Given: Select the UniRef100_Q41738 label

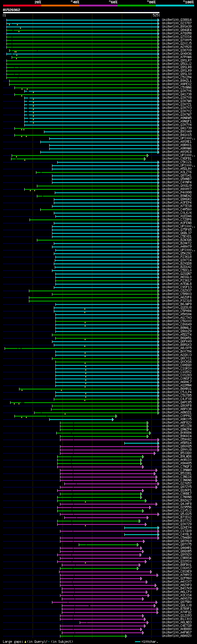Looking at the screenshot, I should pos(177,94).
